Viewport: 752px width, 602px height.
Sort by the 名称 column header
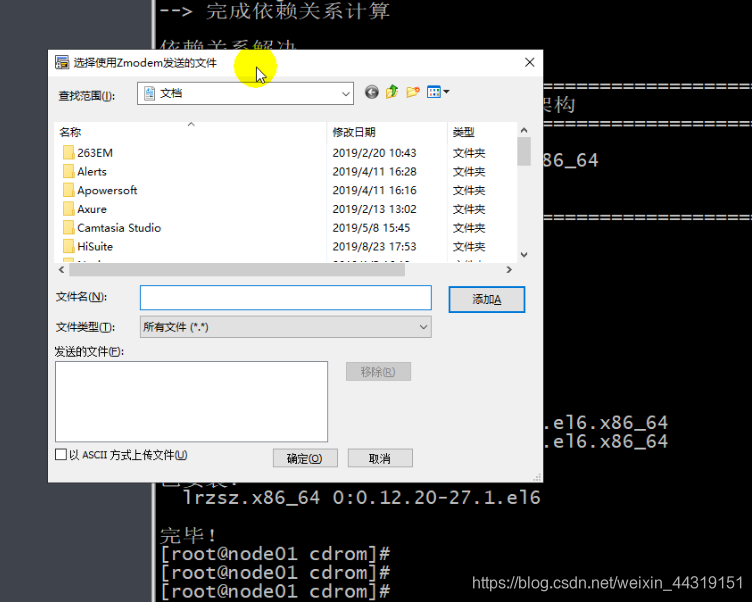(191, 132)
